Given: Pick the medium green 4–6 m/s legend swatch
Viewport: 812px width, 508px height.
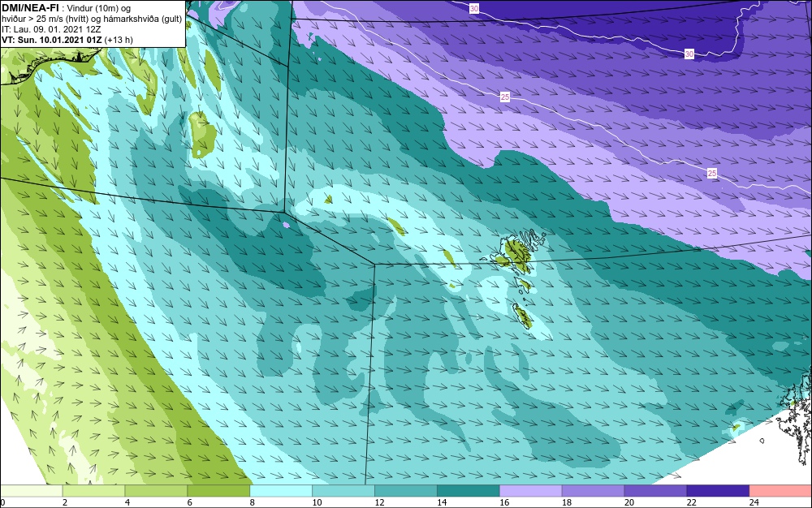Looking at the screenshot, I should (x=156, y=491).
